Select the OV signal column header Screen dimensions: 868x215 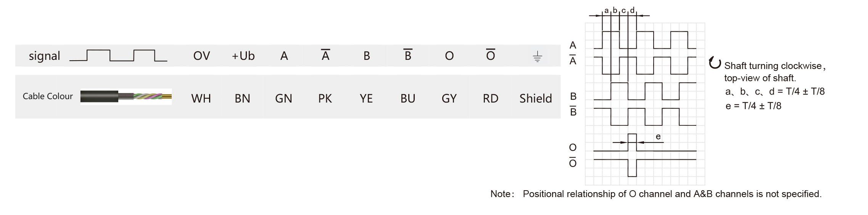[x=201, y=56]
